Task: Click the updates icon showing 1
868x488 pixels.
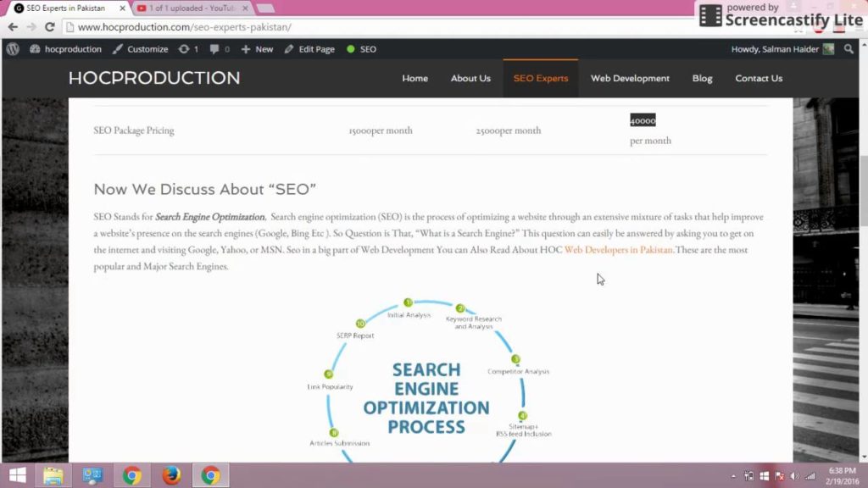Action: (188, 48)
